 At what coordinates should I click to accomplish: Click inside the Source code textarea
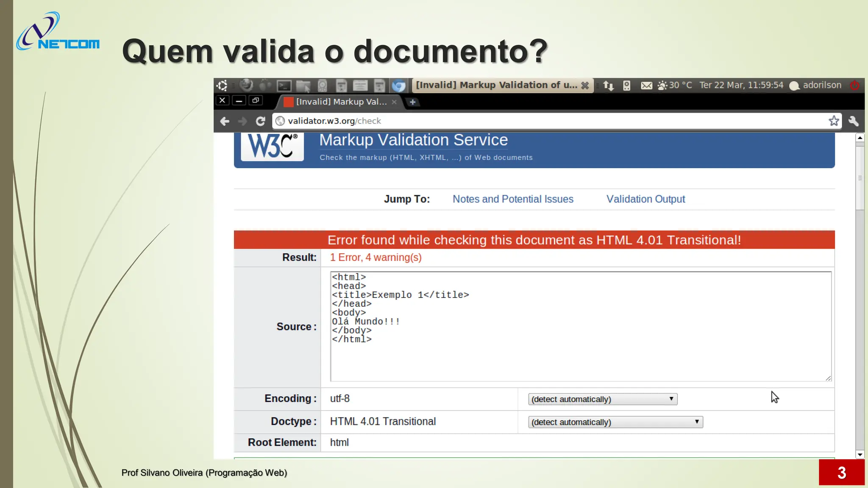click(581, 327)
